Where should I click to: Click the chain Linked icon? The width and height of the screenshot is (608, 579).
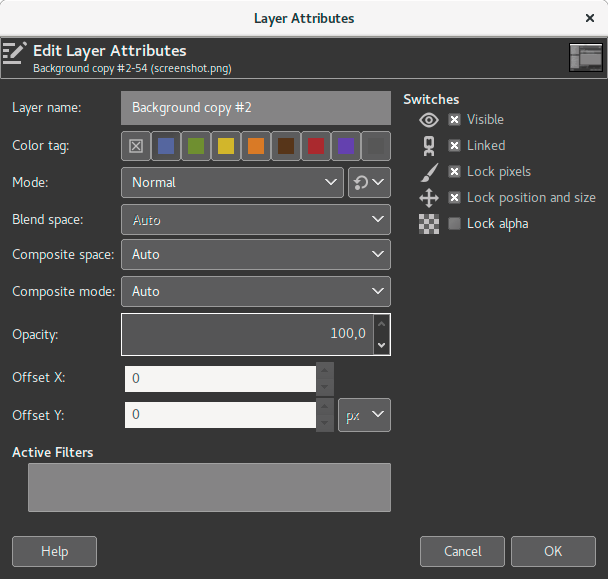point(429,146)
